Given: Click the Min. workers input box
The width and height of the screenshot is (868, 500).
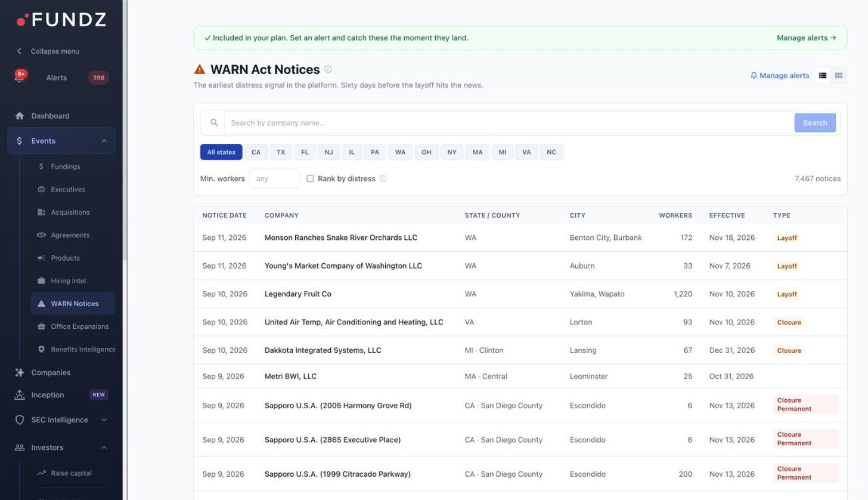Looking at the screenshot, I should [x=275, y=178].
